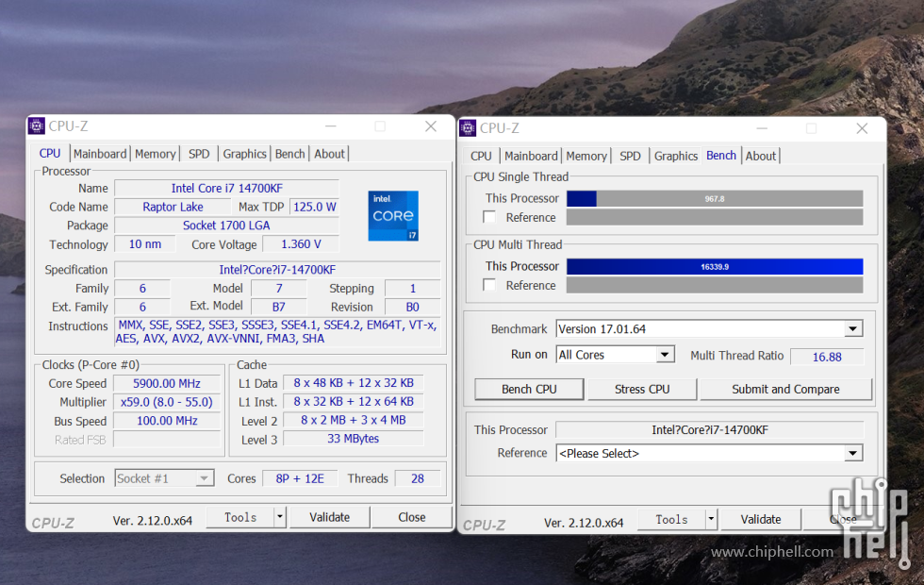Expand Tools arrow in left window
The width and height of the screenshot is (924, 585).
coord(280,517)
